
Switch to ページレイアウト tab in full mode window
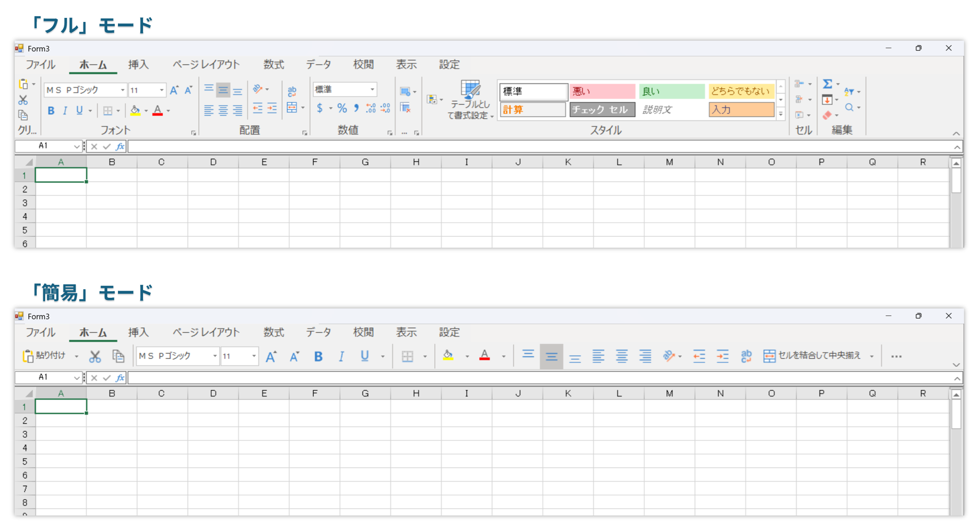[206, 65]
